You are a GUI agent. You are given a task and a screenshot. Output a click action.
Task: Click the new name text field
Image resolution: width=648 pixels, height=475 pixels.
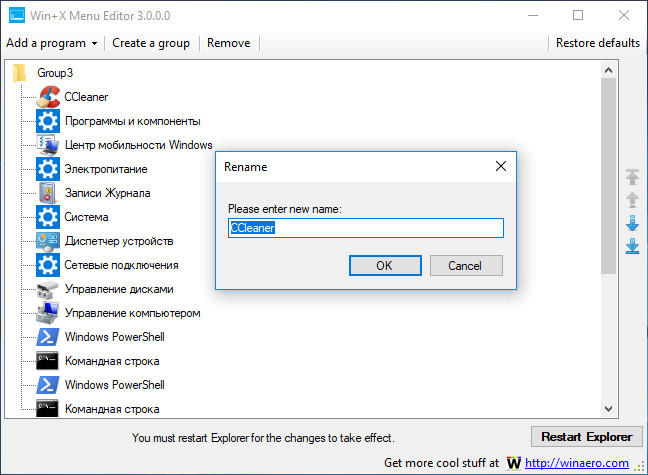(366, 228)
